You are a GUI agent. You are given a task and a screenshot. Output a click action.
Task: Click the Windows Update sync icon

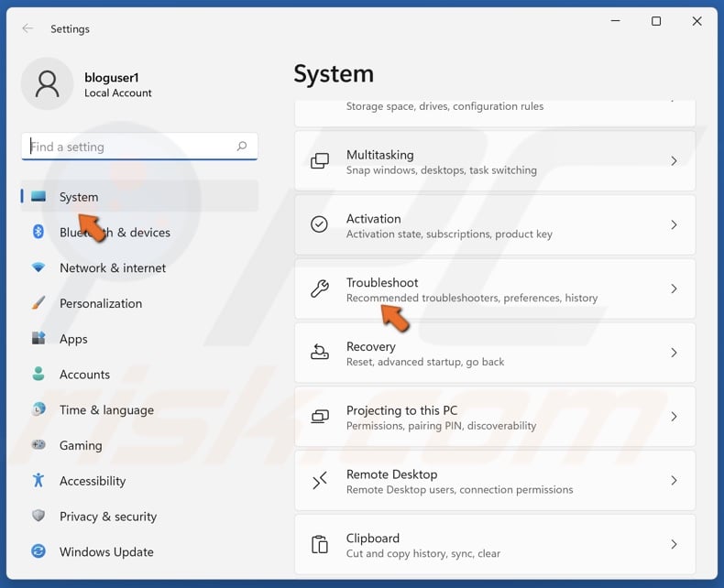(38, 550)
